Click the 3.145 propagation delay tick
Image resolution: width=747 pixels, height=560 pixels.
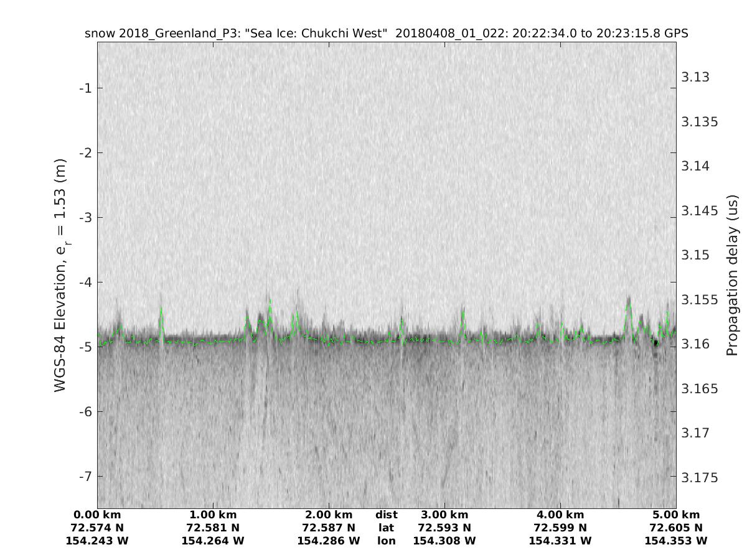click(x=700, y=210)
